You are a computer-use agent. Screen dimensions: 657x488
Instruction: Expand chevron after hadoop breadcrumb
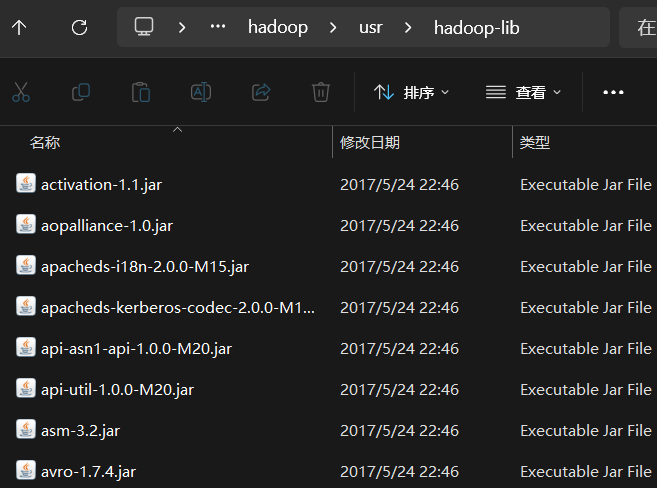(x=333, y=28)
